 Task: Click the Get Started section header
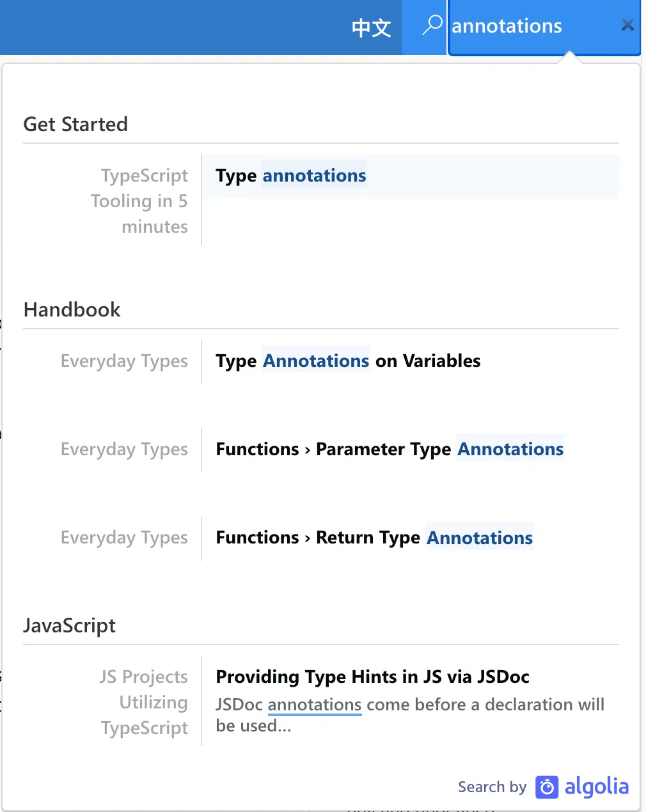tap(75, 124)
